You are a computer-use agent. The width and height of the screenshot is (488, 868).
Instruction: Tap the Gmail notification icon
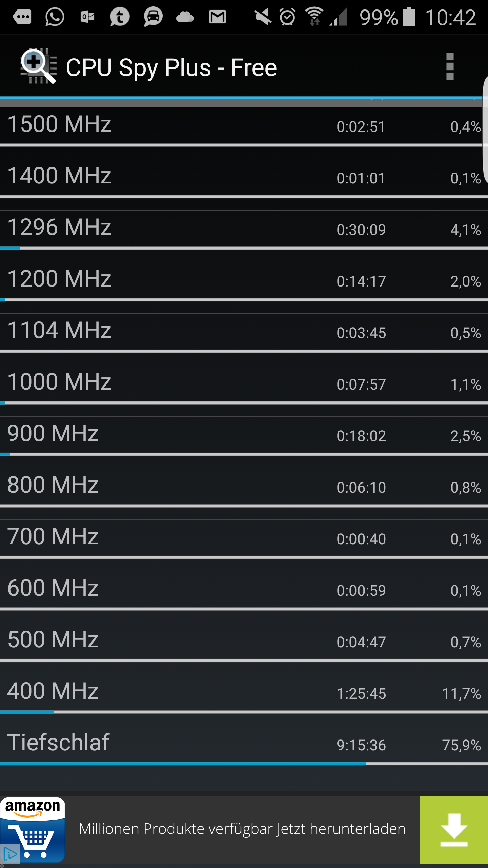tap(217, 17)
